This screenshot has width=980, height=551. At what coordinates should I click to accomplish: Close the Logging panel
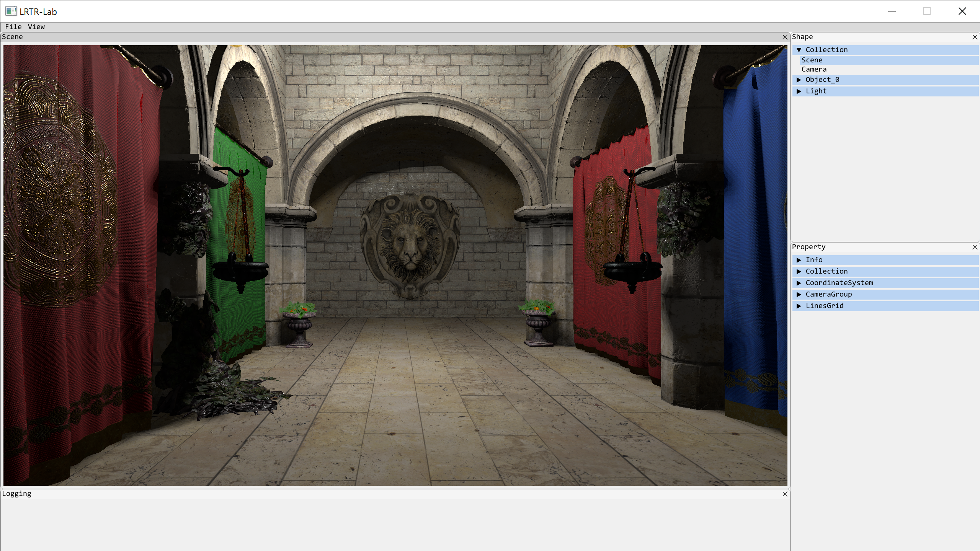click(785, 494)
